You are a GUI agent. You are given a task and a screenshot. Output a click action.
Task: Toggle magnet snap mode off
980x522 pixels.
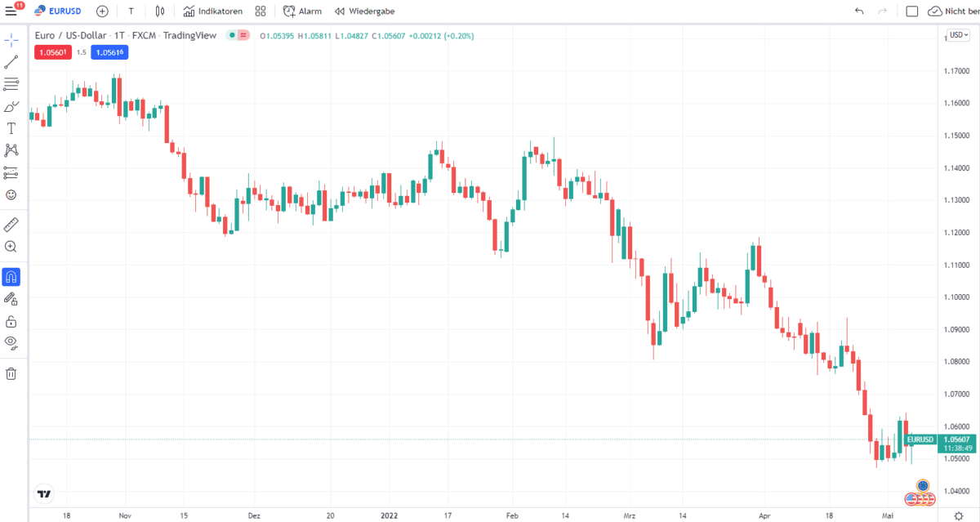tap(11, 277)
